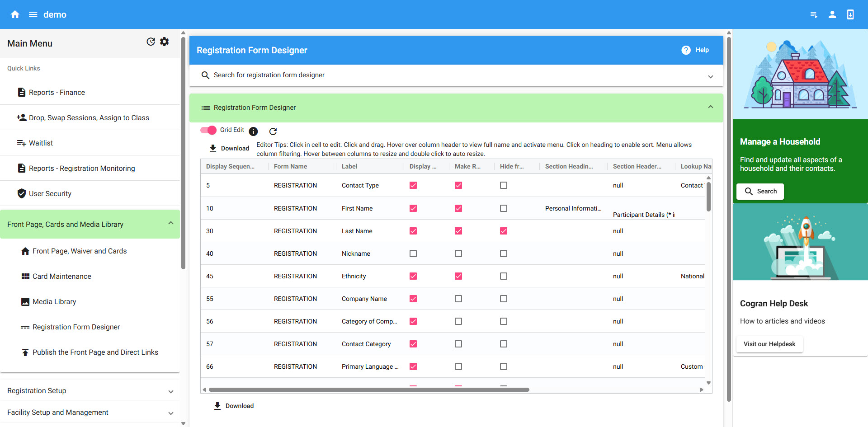Open Card Maintenance from the sidebar

(x=61, y=277)
